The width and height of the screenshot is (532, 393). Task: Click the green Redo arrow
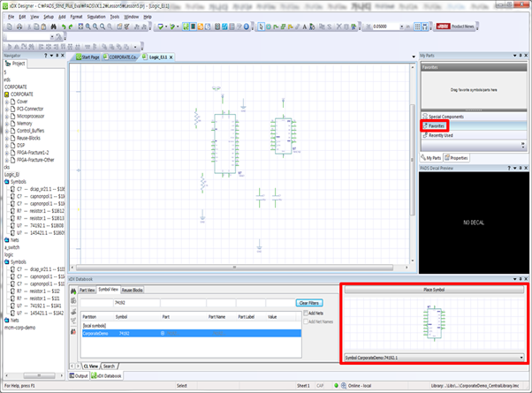tap(71, 26)
